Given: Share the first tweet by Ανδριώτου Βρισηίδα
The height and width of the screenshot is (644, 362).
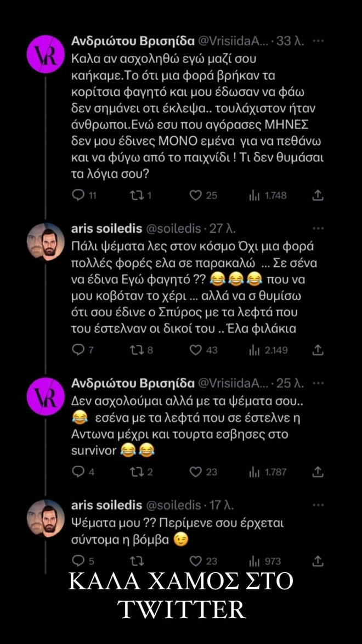Looking at the screenshot, I should tap(317, 195).
